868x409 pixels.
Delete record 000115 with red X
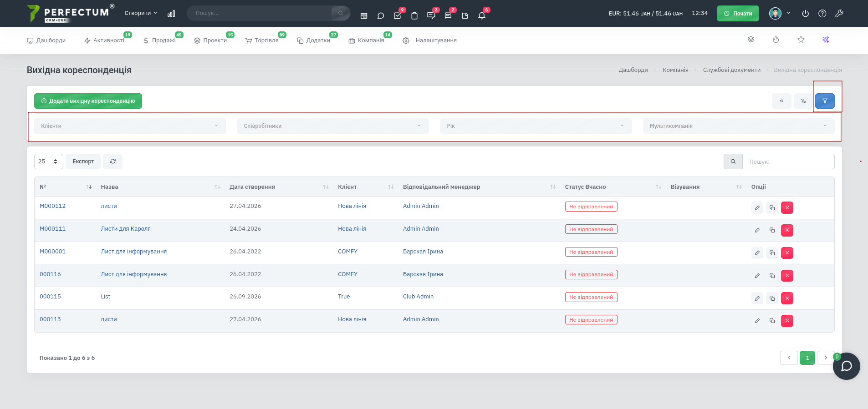(787, 298)
